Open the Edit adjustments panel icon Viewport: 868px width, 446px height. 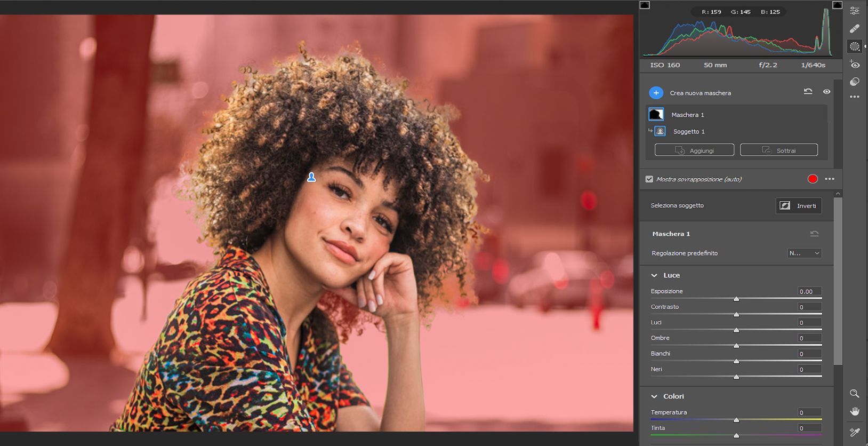coord(855,11)
